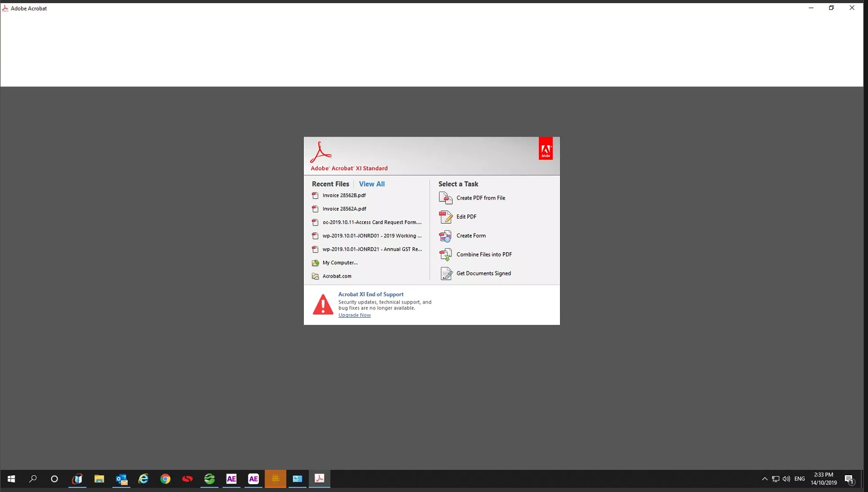Open the Action Center notifications
This screenshot has height=492, width=868.
(x=850, y=479)
